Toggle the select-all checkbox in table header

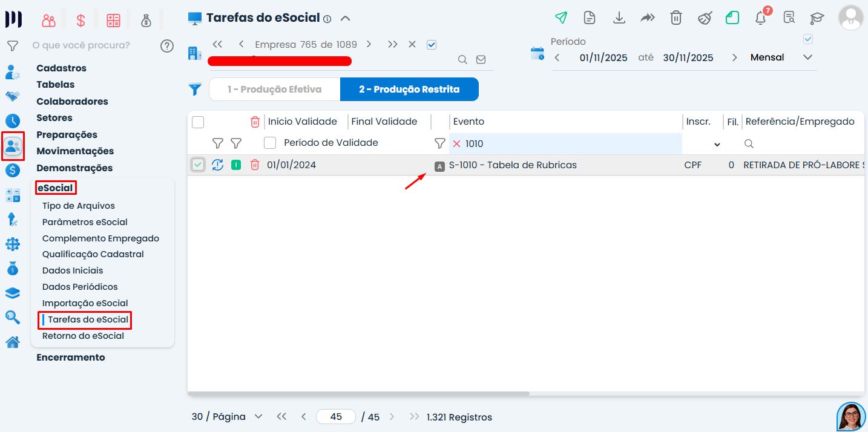[198, 122]
